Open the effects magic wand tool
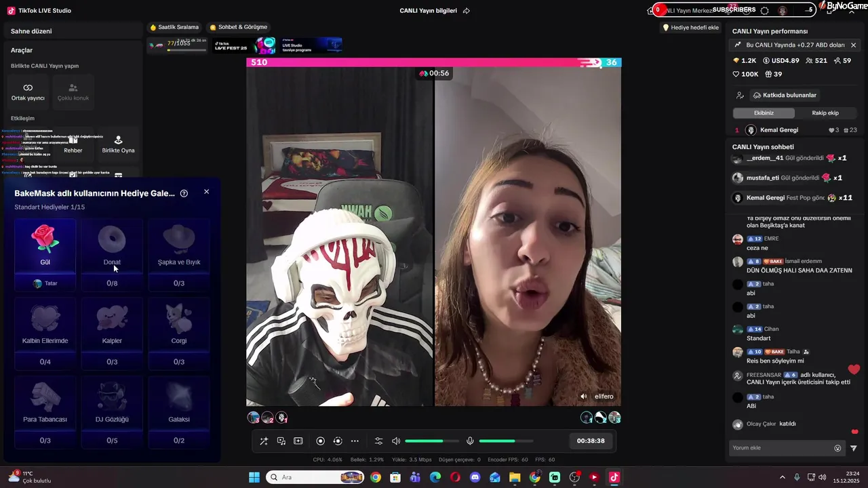This screenshot has width=868, height=488. click(264, 441)
